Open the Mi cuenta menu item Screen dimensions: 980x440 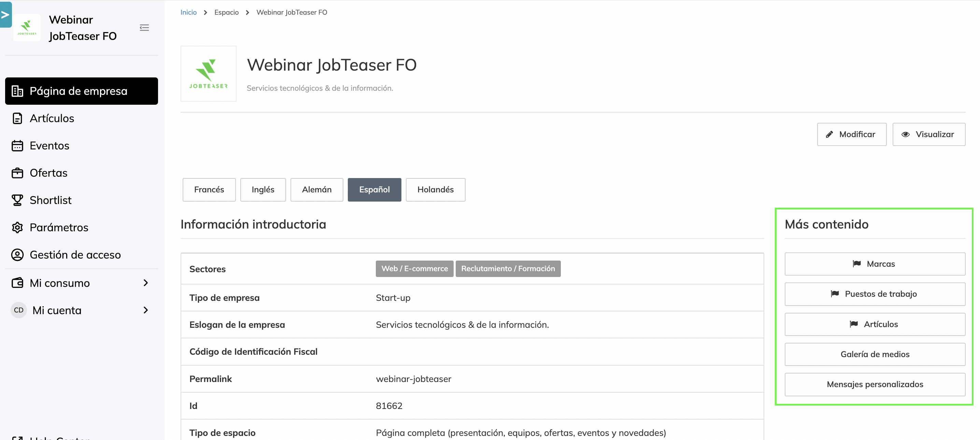pyautogui.click(x=82, y=310)
